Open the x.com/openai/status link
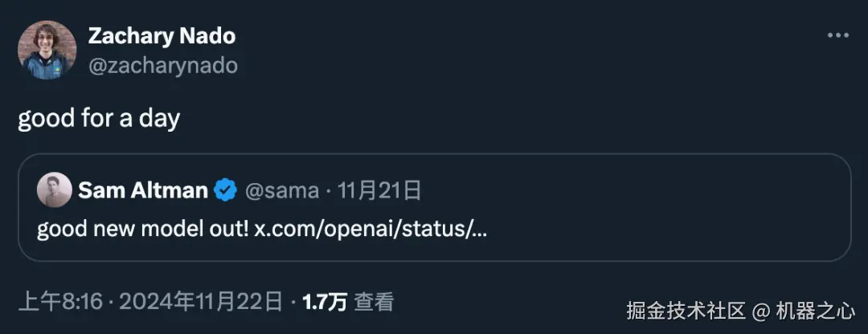This screenshot has width=868, height=334. 371,230
